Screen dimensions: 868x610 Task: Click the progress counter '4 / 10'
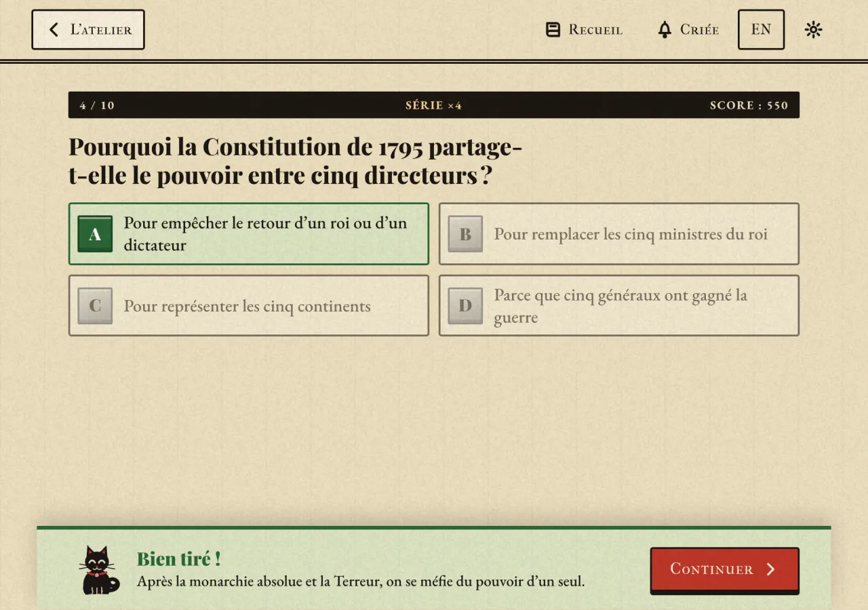pyautogui.click(x=97, y=105)
